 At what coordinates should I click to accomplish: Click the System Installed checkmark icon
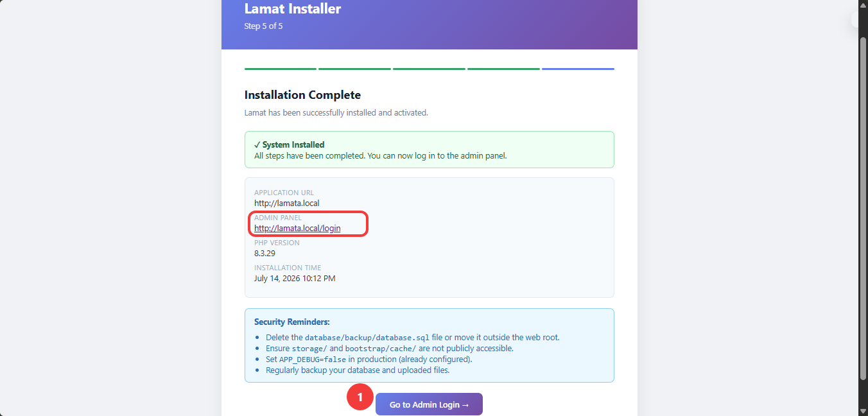coord(257,145)
